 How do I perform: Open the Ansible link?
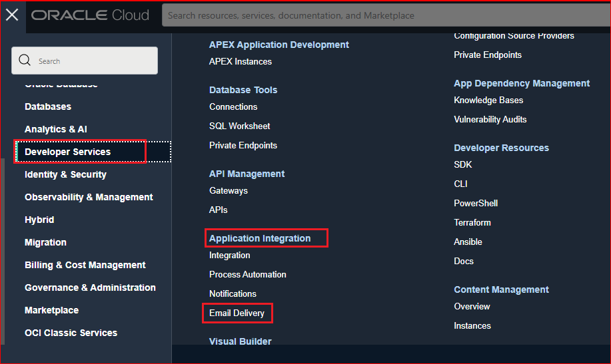pos(468,242)
